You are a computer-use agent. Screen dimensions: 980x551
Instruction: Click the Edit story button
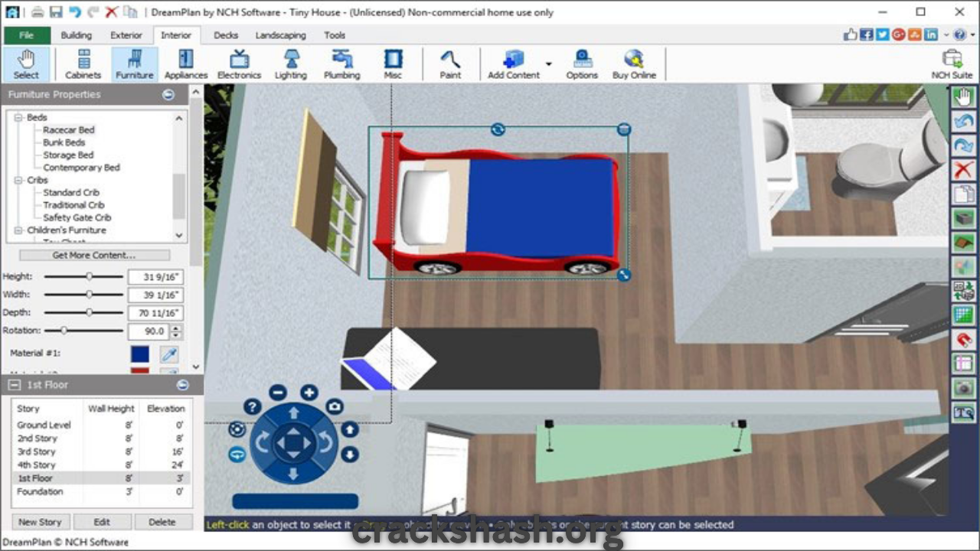(102, 522)
